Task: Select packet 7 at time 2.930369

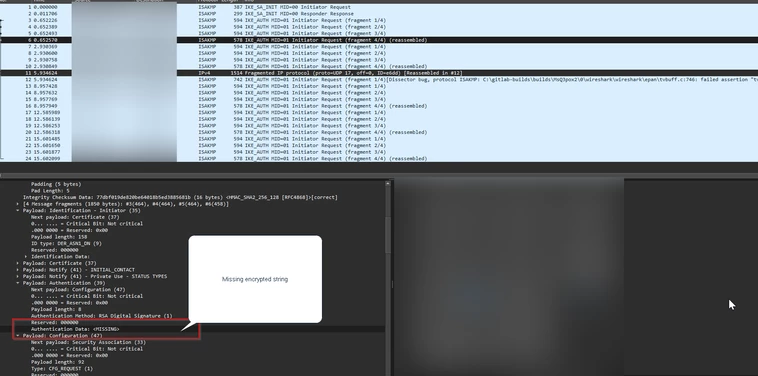Action: [379, 47]
